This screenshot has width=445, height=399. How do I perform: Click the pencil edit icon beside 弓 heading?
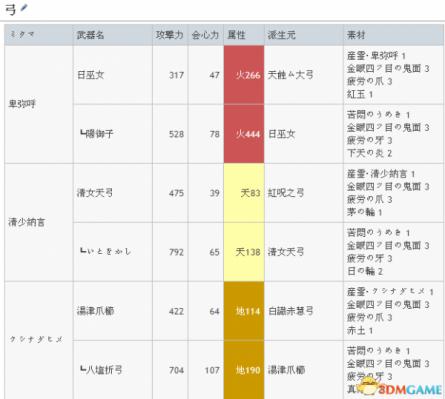pyautogui.click(x=24, y=7)
